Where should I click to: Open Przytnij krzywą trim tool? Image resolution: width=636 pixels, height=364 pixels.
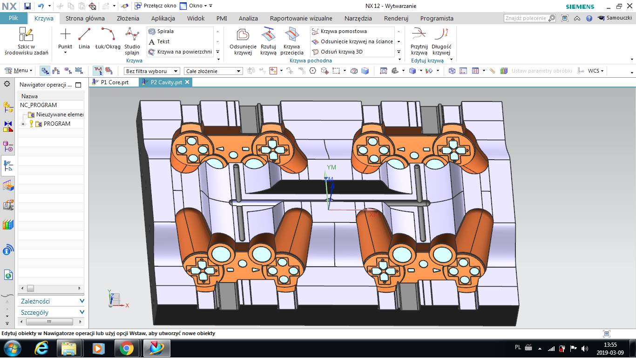[x=419, y=41]
